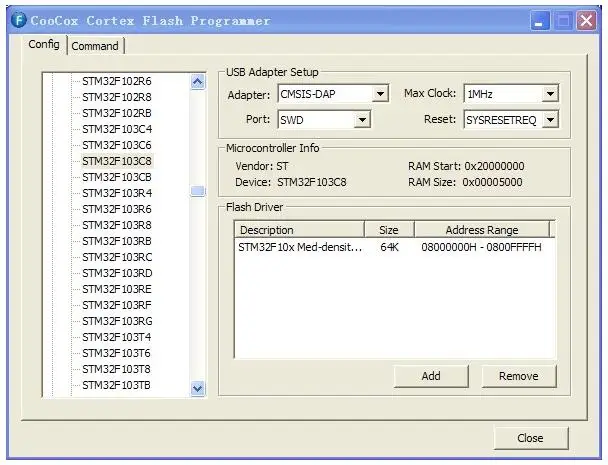Select STM32F103R8 in the device tree
The image size is (608, 465).
(x=117, y=225)
